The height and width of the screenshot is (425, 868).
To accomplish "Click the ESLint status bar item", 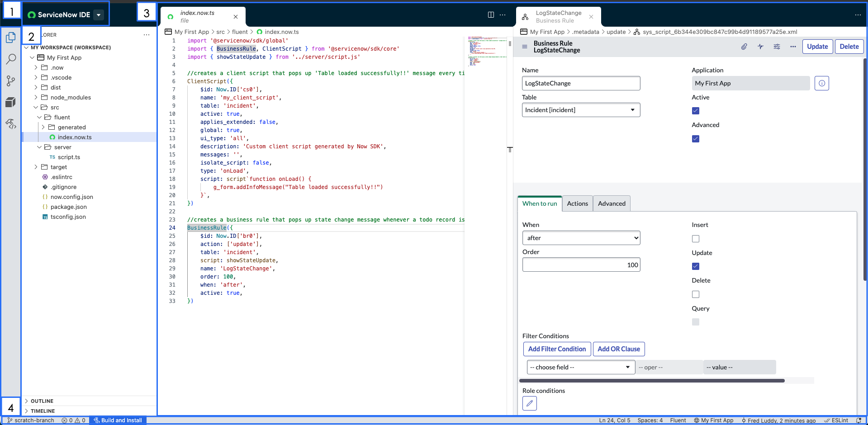I will click(836, 420).
